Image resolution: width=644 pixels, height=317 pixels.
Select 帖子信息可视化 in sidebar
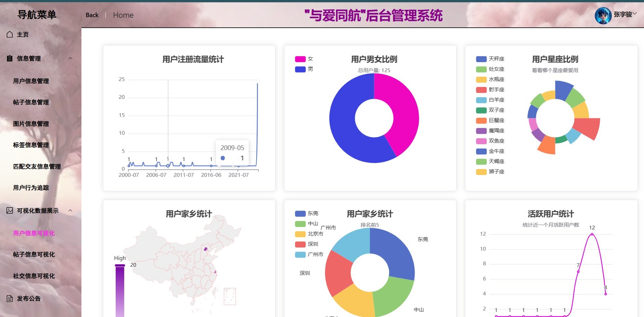pos(34,254)
